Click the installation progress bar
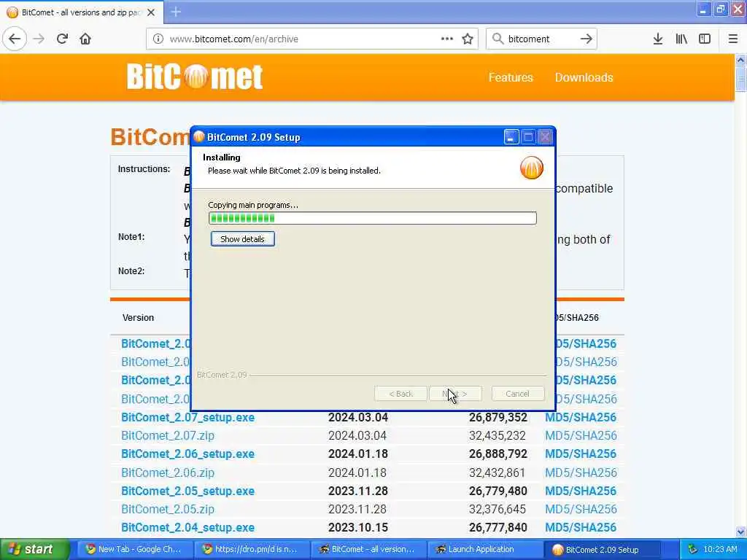The image size is (747, 560). [x=373, y=218]
